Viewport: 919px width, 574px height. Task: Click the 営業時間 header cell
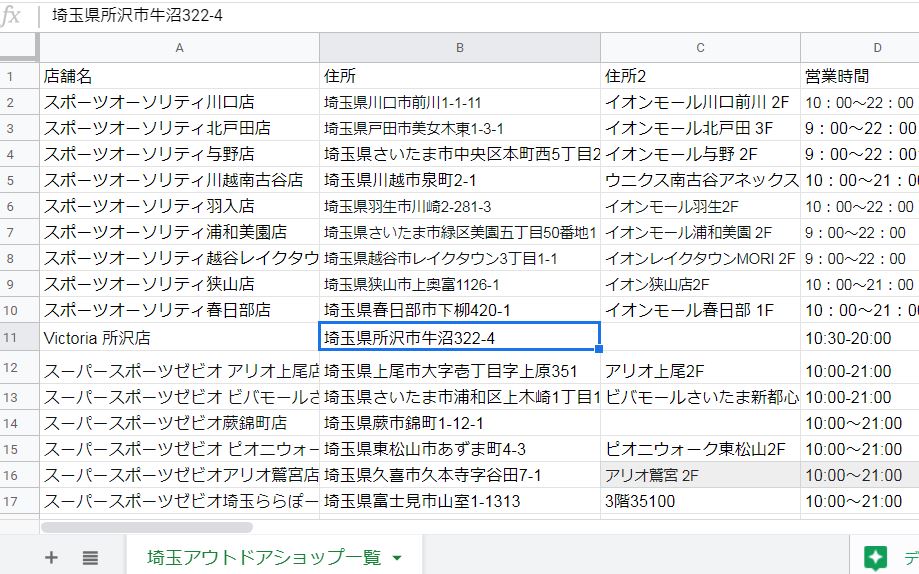click(x=860, y=76)
